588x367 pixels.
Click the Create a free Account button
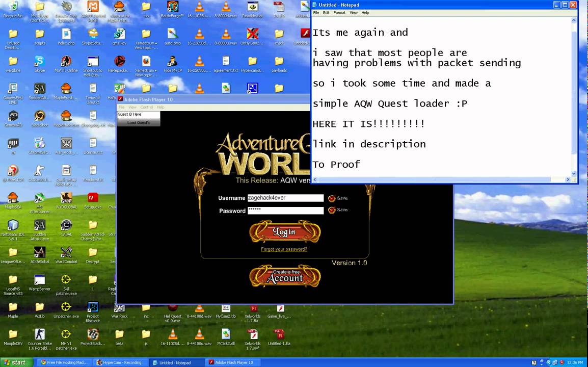(285, 276)
